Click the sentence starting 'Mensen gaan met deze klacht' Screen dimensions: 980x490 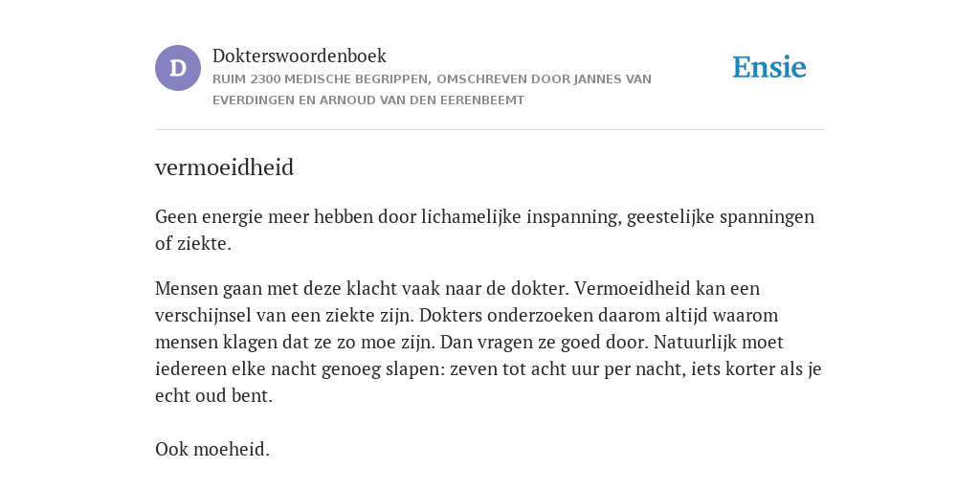coord(363,289)
